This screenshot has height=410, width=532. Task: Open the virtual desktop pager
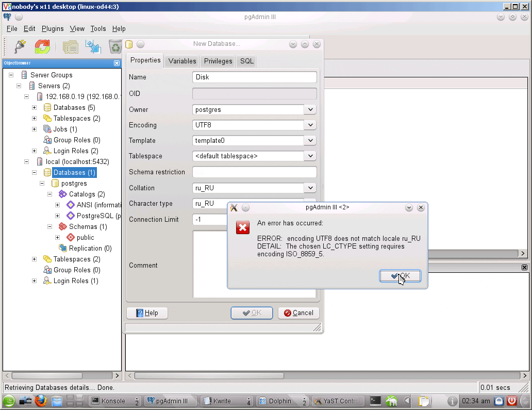75,401
